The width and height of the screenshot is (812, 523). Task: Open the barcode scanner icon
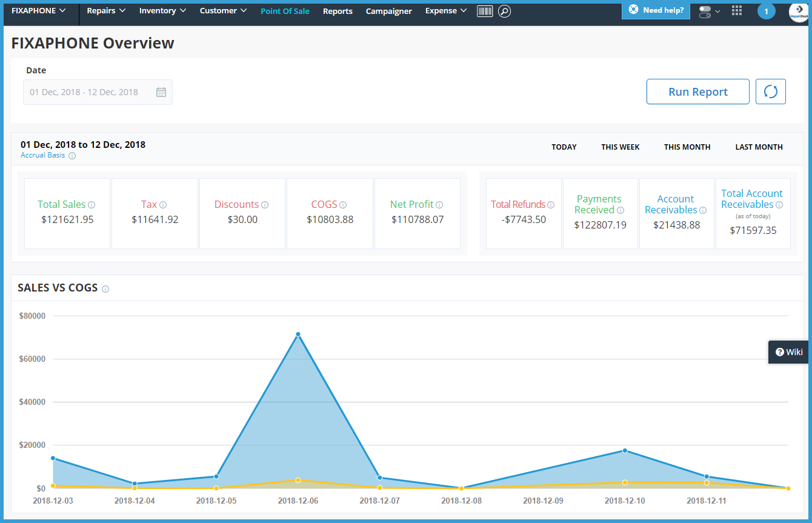485,11
